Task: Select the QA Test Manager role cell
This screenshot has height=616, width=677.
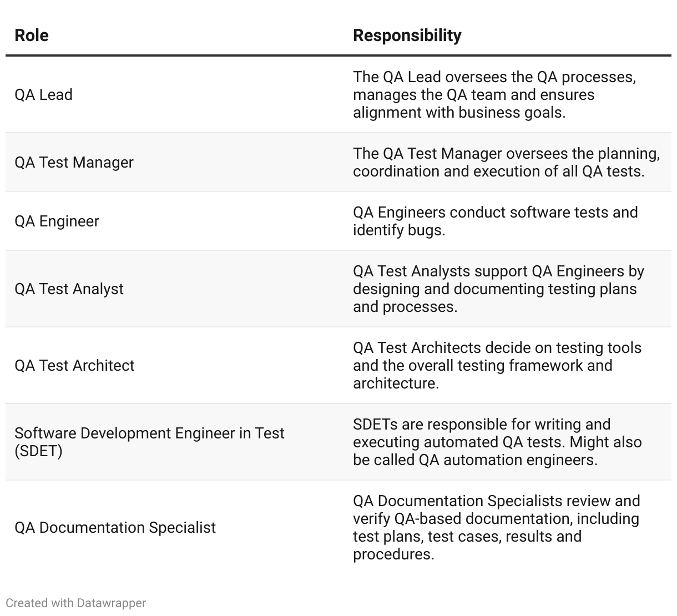Action: (x=74, y=163)
